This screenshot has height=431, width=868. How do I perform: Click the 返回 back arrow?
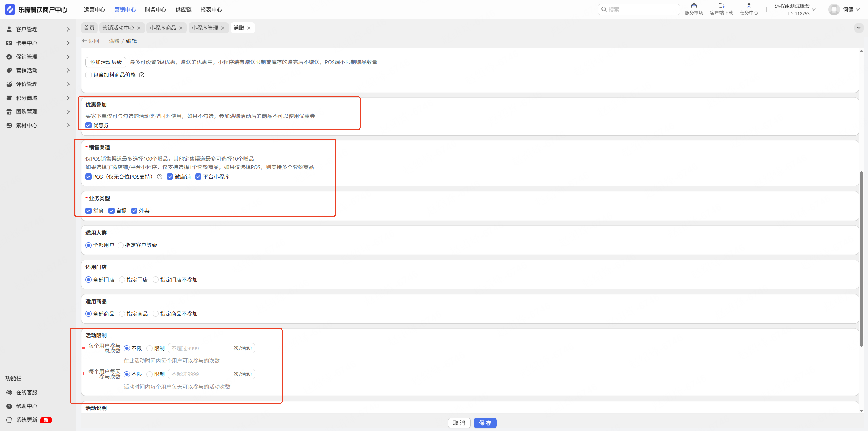coord(85,41)
